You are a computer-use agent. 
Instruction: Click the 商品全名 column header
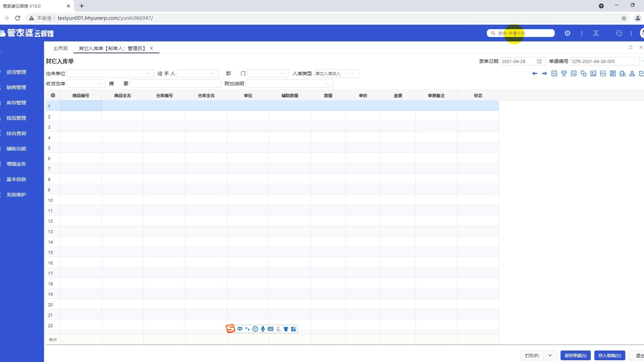point(123,95)
